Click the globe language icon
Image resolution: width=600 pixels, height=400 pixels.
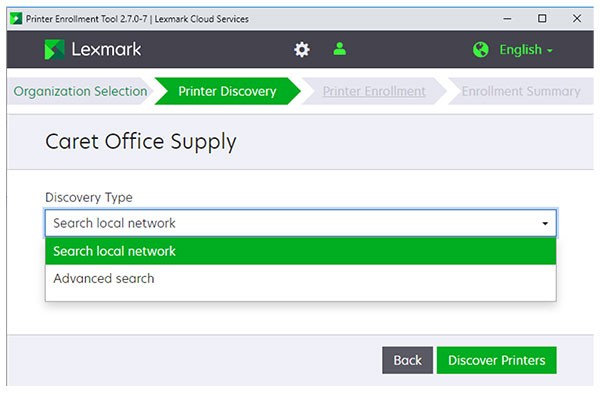coord(481,50)
